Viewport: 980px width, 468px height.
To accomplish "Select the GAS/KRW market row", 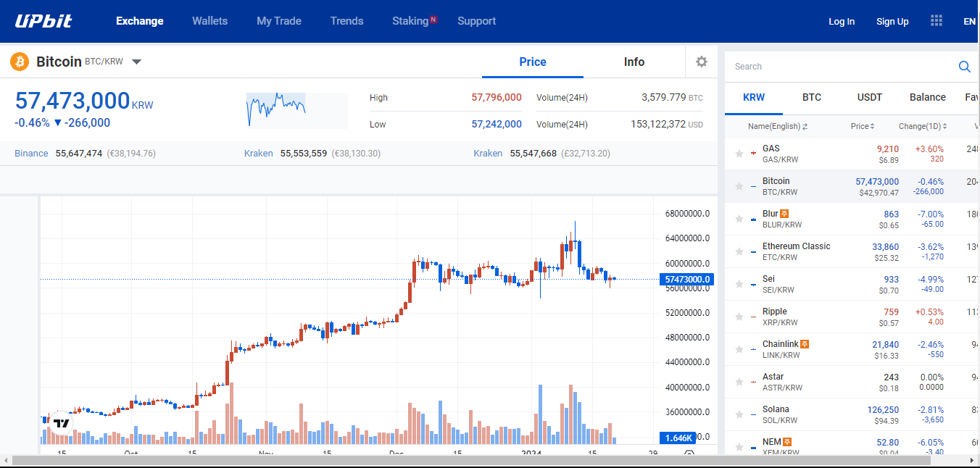I will 852,154.
